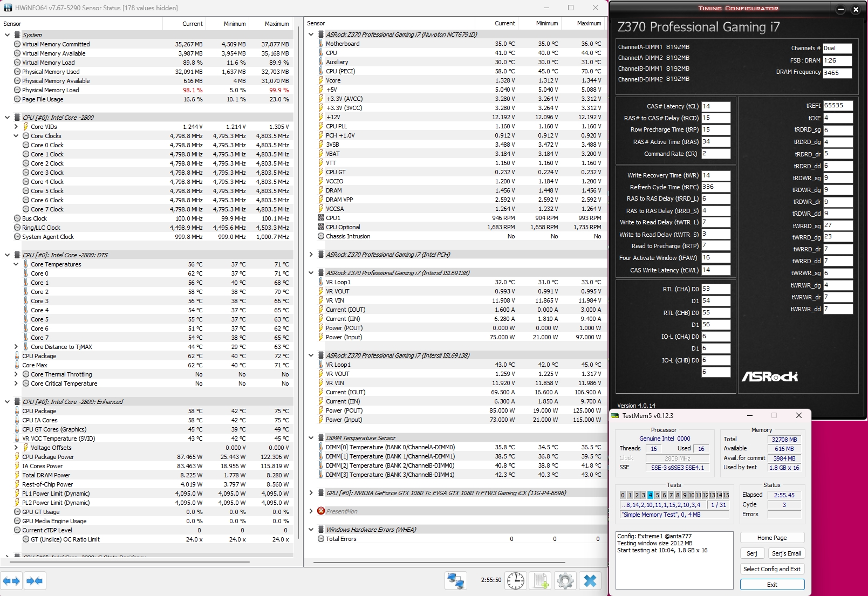Click the thermometer icon beside Motherboard row
This screenshot has height=596, width=868.
point(321,44)
